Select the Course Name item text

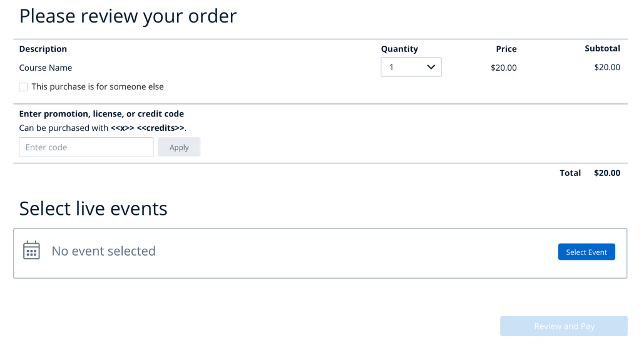(x=46, y=68)
